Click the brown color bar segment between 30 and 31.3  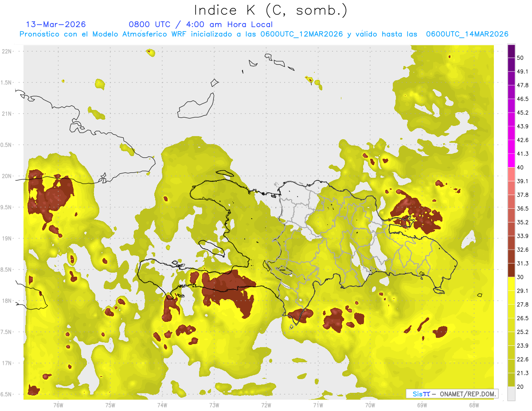point(511,270)
